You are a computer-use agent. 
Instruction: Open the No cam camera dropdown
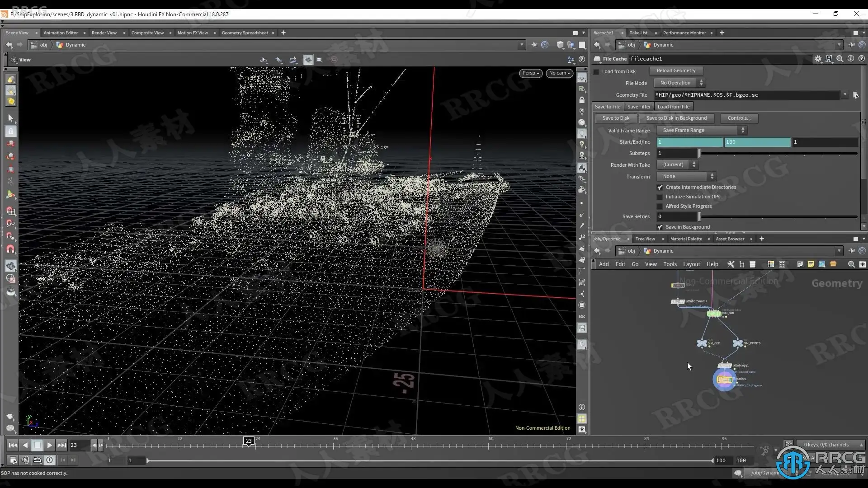tap(559, 73)
